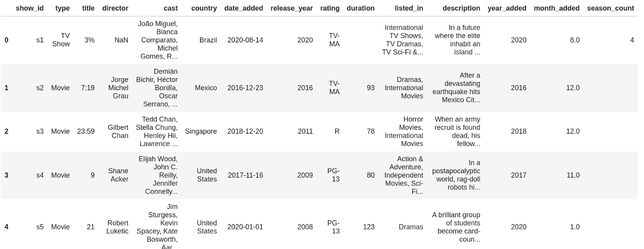644x249 pixels.
Task: Click the show_id cell s3
Action: click(40, 131)
